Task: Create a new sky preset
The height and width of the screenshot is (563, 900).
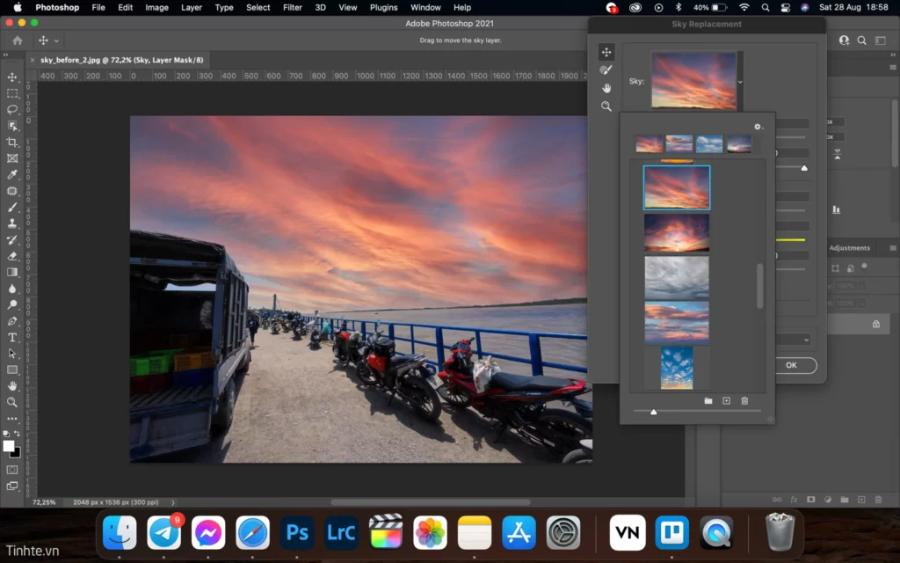Action: tap(726, 401)
